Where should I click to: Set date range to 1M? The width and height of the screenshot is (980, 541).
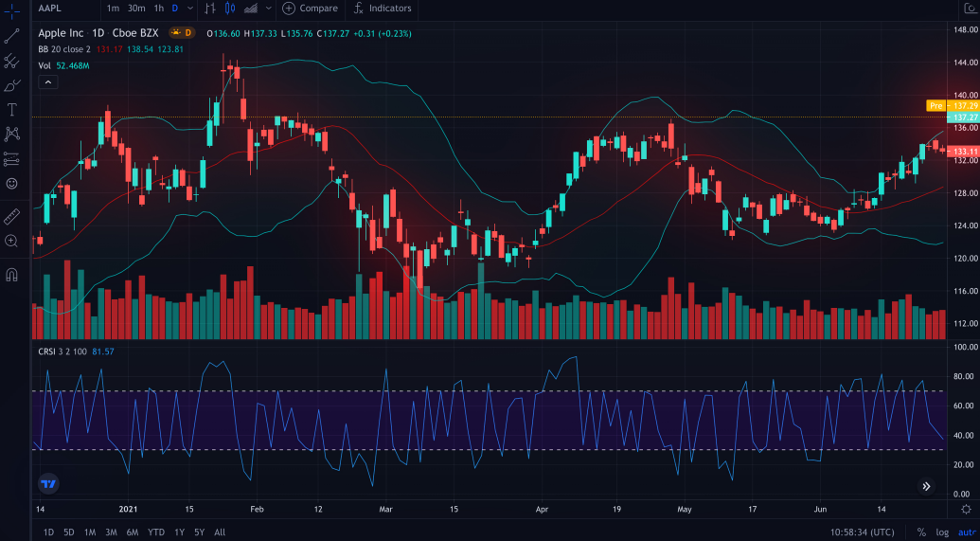pyautogui.click(x=90, y=532)
